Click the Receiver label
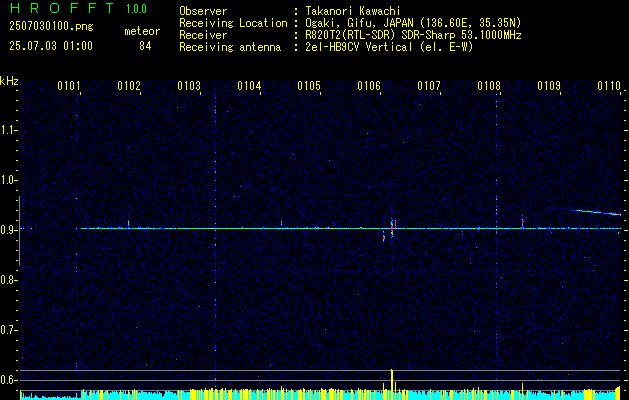This screenshot has height=400, width=629. pos(203,35)
